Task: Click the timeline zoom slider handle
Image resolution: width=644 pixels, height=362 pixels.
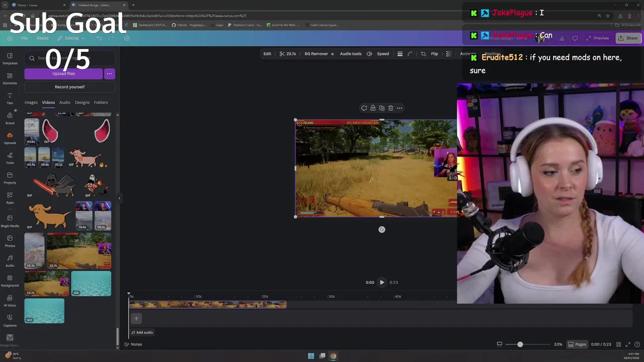Action: 520,344
